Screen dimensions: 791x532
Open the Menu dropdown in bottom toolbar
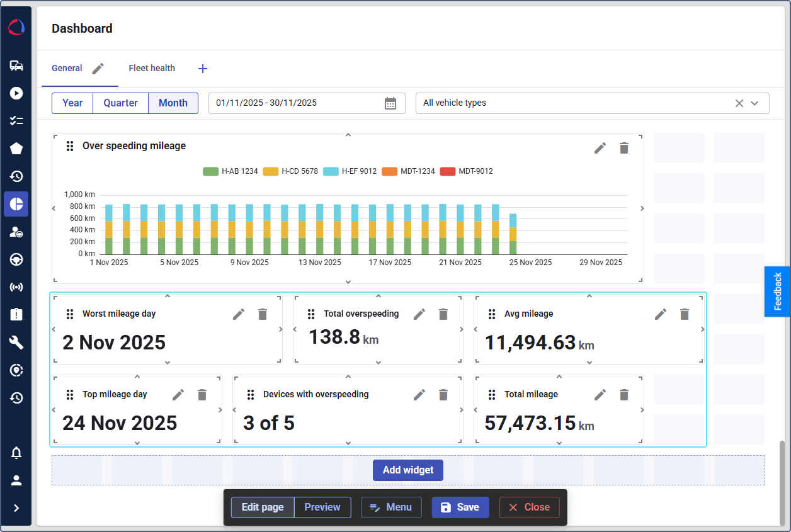(x=391, y=507)
